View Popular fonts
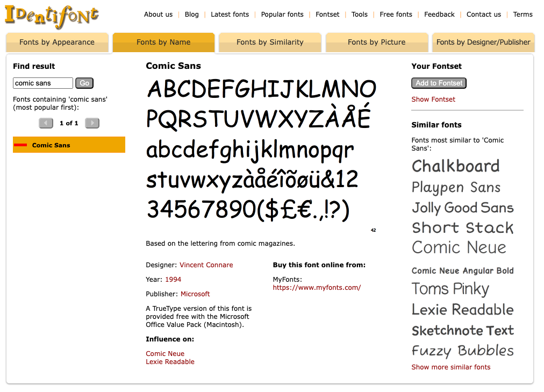544x392 pixels. tap(282, 14)
